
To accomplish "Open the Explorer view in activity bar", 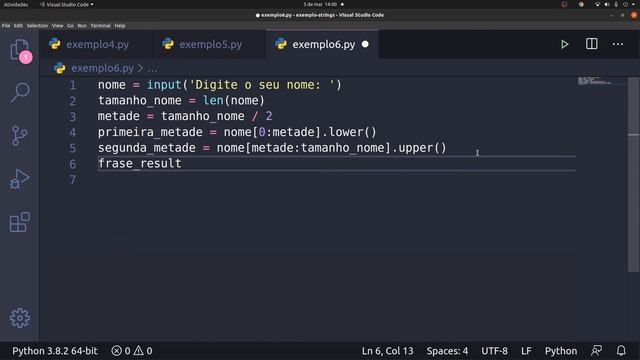I will coord(20,50).
